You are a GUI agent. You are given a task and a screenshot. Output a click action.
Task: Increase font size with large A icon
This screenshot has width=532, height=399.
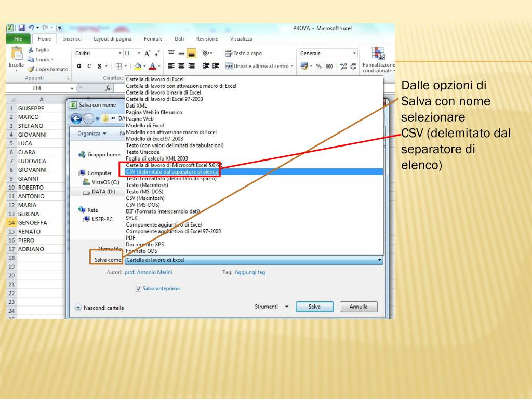click(x=147, y=54)
